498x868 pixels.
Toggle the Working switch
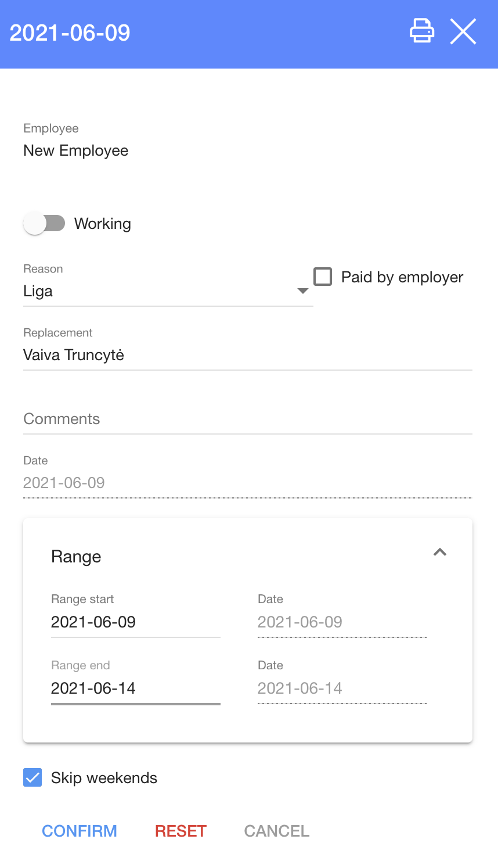(x=45, y=224)
